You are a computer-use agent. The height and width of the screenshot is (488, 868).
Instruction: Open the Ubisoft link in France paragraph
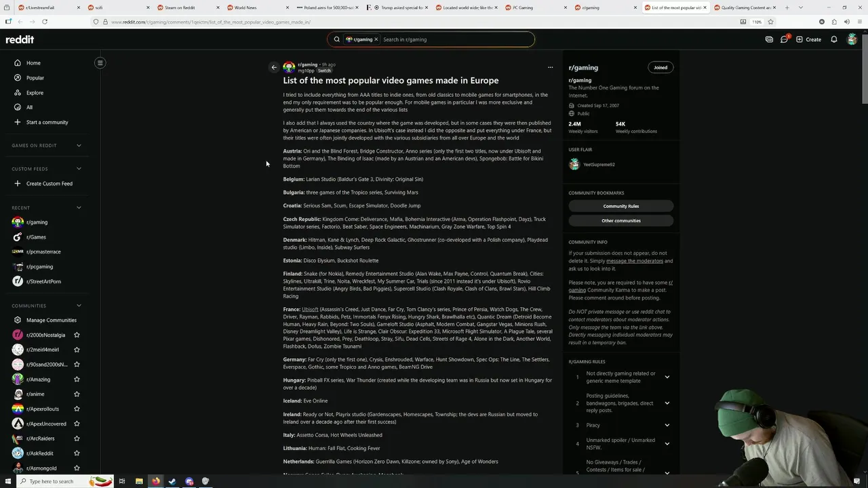tap(310, 309)
